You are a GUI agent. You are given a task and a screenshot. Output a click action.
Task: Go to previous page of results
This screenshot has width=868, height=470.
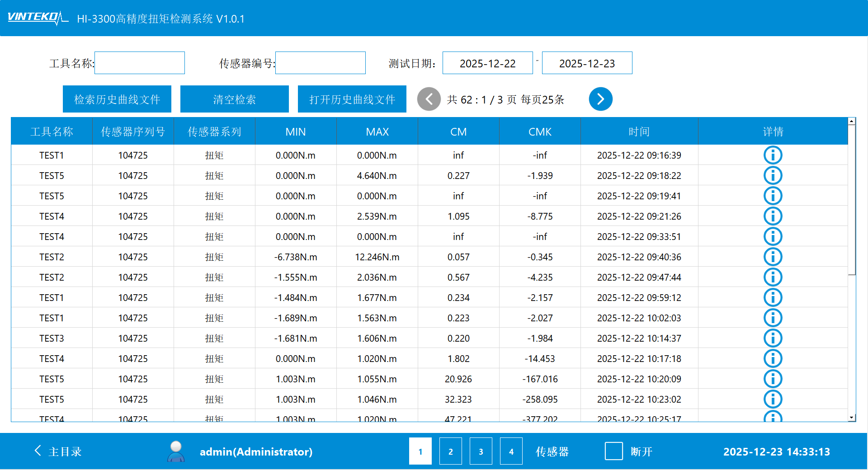coord(429,99)
